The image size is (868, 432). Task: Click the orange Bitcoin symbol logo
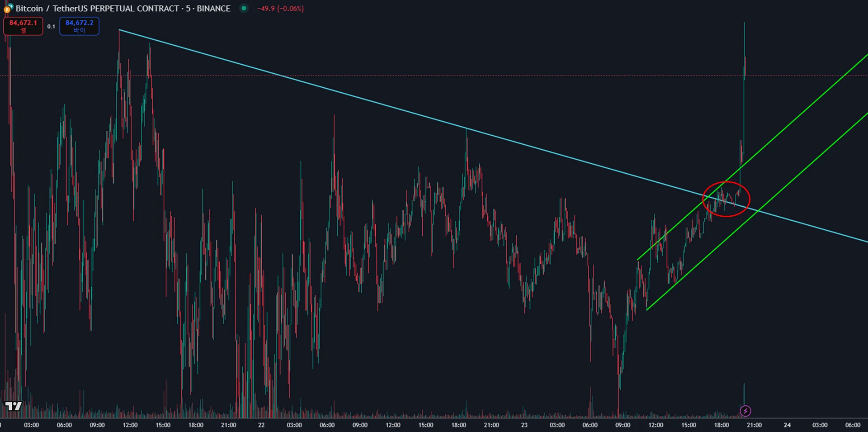coord(7,9)
